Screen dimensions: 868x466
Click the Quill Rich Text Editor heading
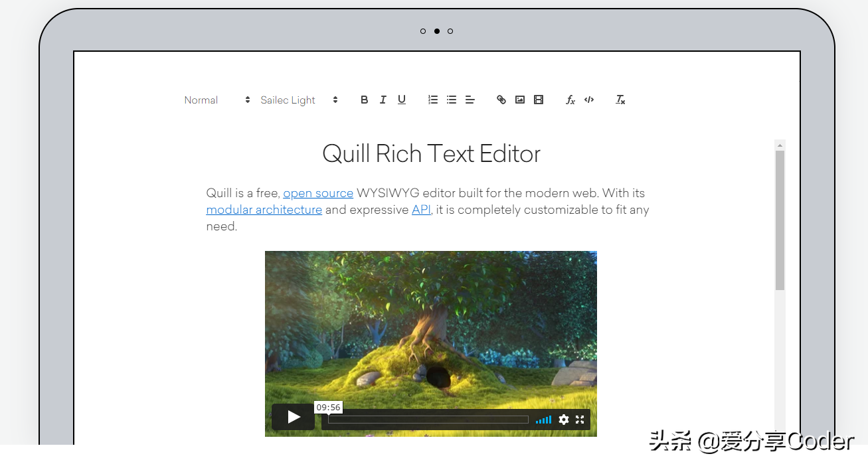point(431,154)
